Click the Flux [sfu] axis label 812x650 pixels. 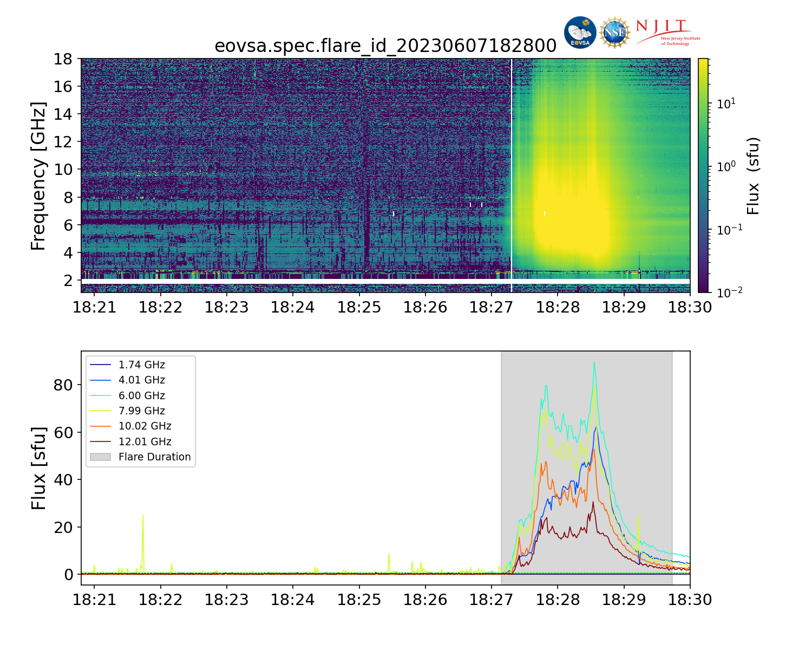(38, 468)
